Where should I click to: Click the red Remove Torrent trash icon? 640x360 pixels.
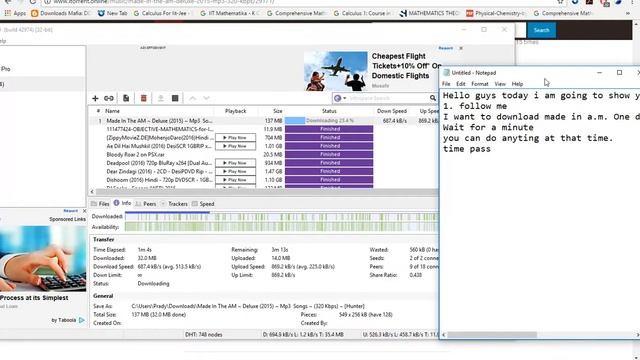tap(144, 98)
